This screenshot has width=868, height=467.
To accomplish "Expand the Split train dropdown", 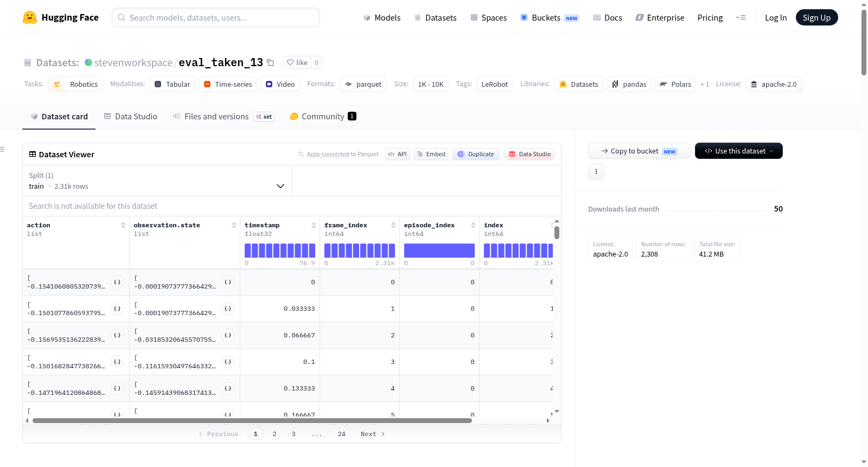I will pos(157,181).
